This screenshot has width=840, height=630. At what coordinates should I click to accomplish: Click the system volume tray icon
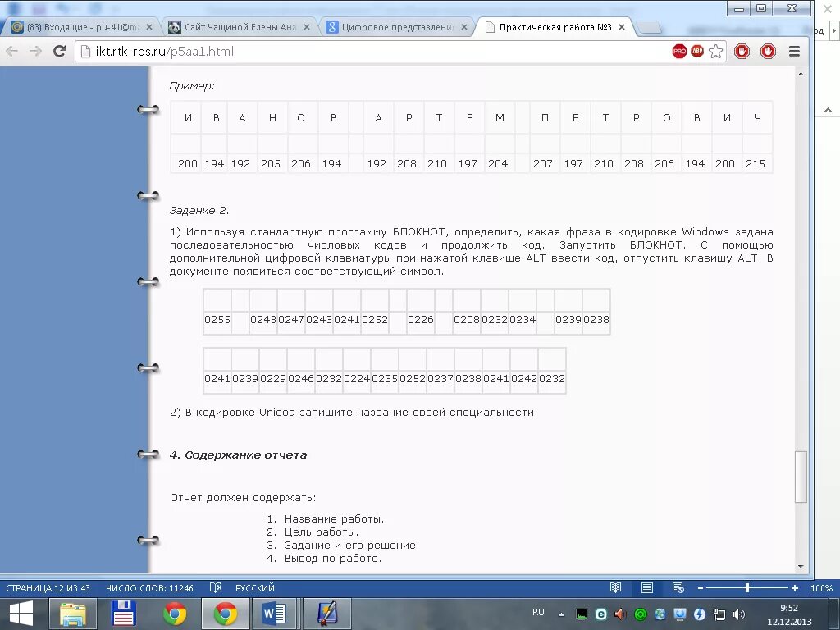(x=739, y=614)
